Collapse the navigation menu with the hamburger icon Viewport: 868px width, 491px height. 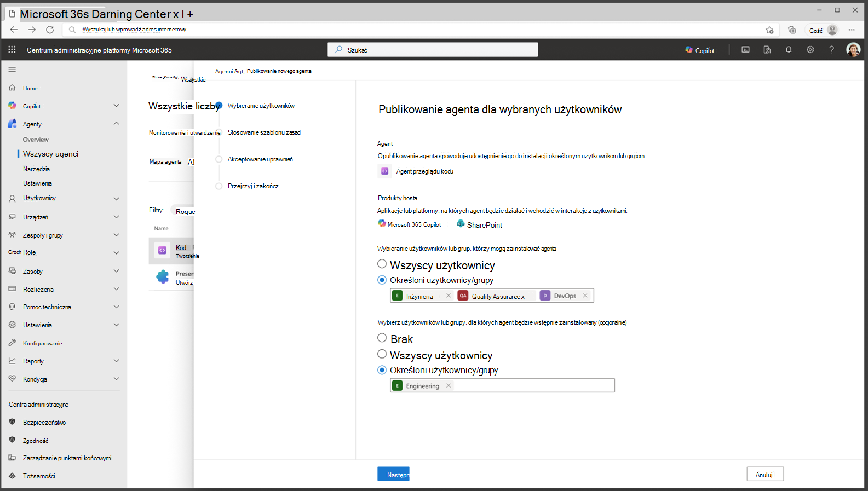(12, 70)
